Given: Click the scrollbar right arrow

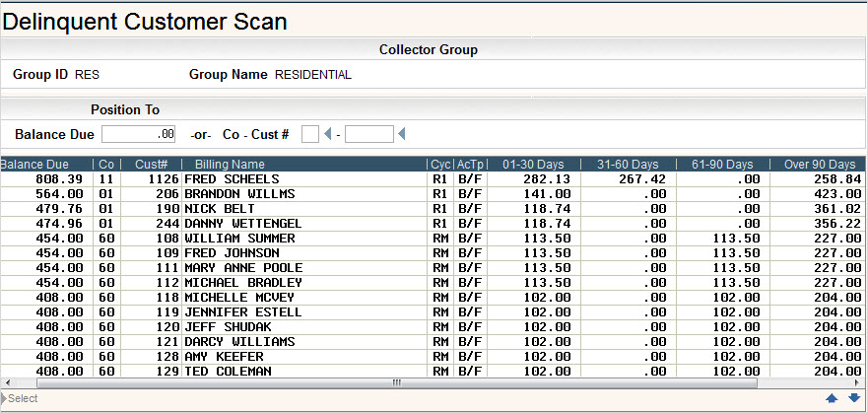Looking at the screenshot, I should (x=857, y=383).
